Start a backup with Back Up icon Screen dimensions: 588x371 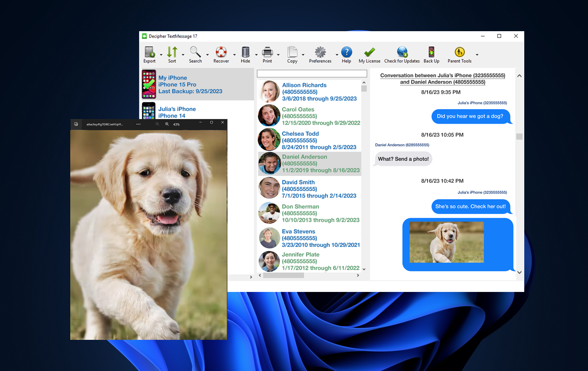[x=431, y=52]
